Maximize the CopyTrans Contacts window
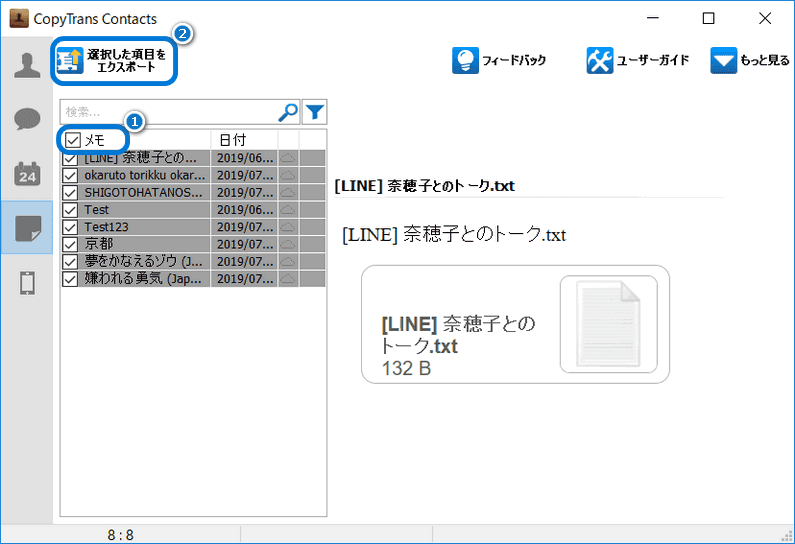 coord(708,18)
